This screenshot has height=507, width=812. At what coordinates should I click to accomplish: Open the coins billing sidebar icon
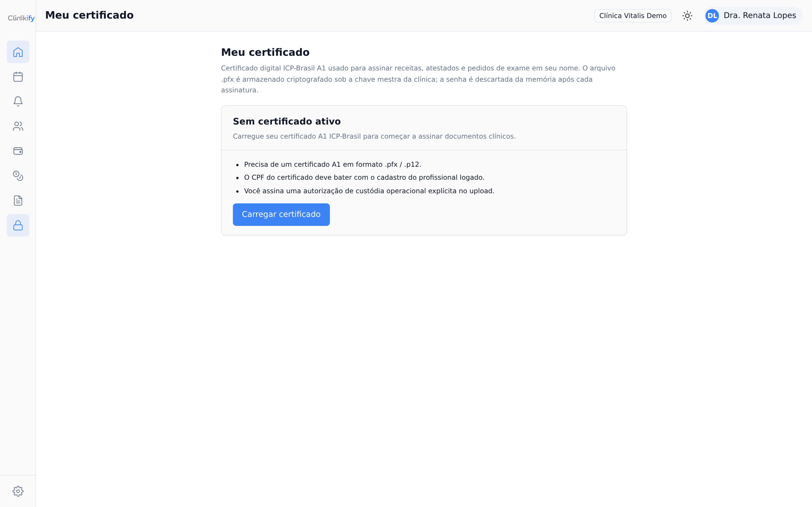pyautogui.click(x=18, y=176)
